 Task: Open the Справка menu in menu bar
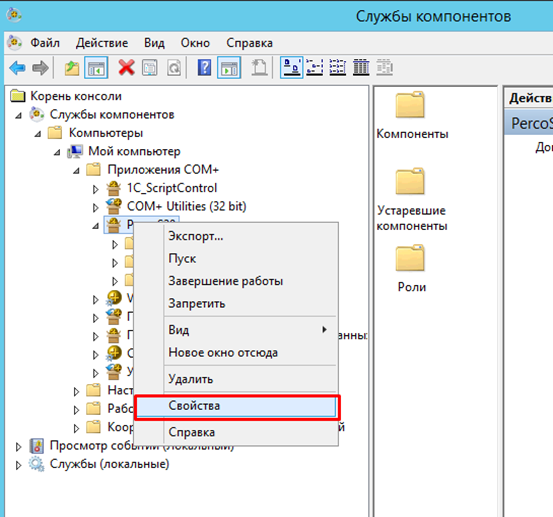249,43
